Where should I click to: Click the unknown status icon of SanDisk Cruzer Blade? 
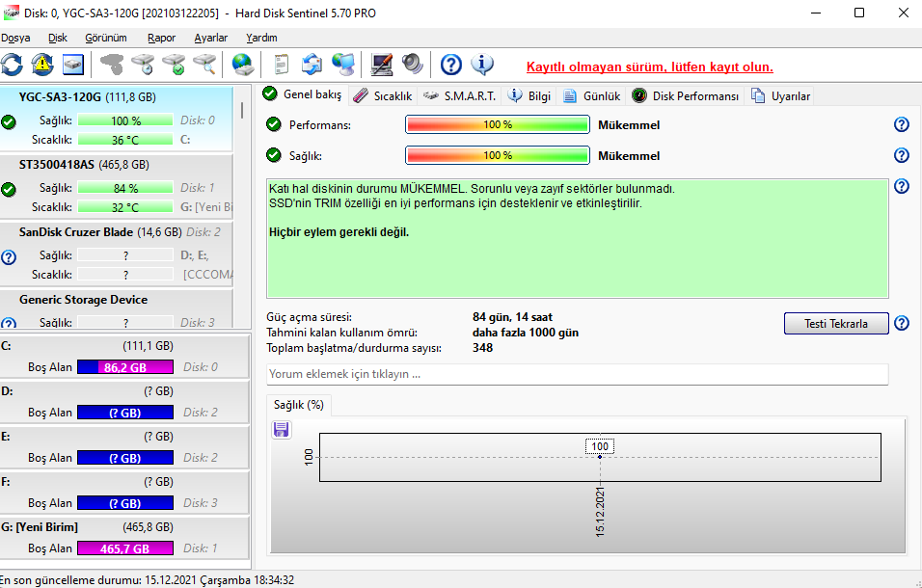[x=9, y=257]
